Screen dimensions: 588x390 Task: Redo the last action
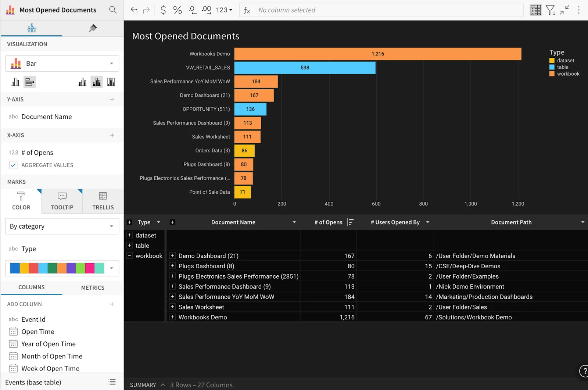[x=146, y=10]
